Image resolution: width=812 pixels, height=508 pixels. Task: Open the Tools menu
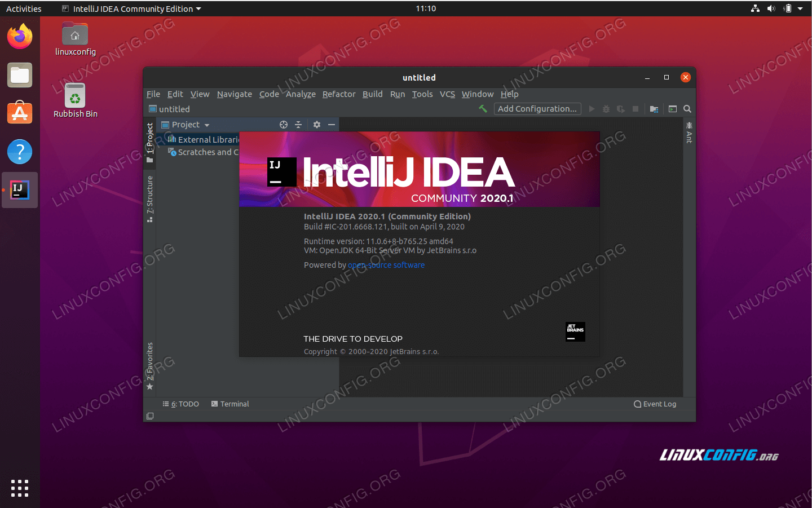422,94
